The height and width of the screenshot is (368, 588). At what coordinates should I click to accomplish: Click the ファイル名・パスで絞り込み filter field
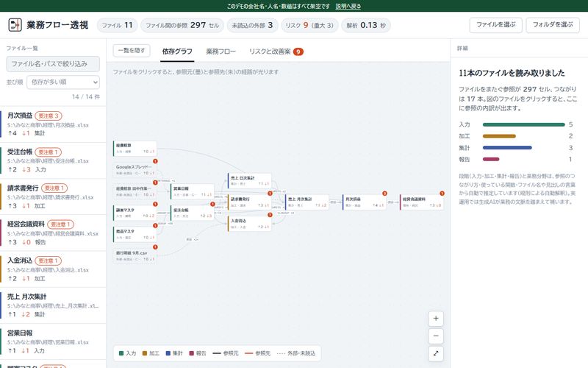(53, 64)
